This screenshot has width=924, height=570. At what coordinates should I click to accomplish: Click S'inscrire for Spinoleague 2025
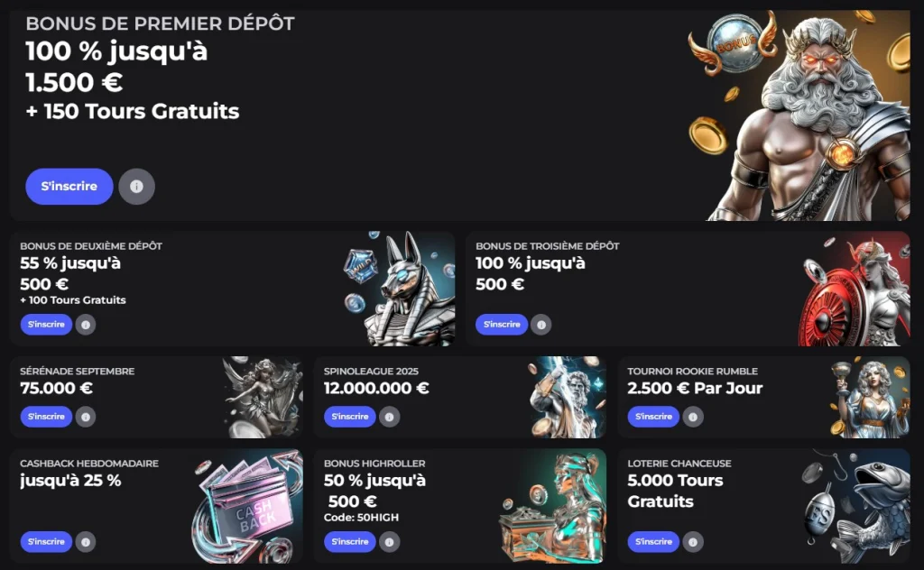(x=349, y=417)
